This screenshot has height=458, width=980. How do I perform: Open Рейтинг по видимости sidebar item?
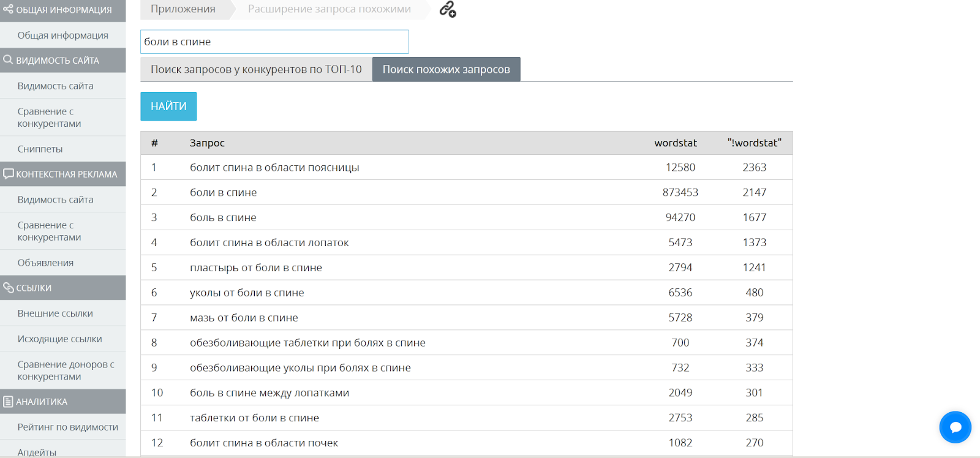67,427
